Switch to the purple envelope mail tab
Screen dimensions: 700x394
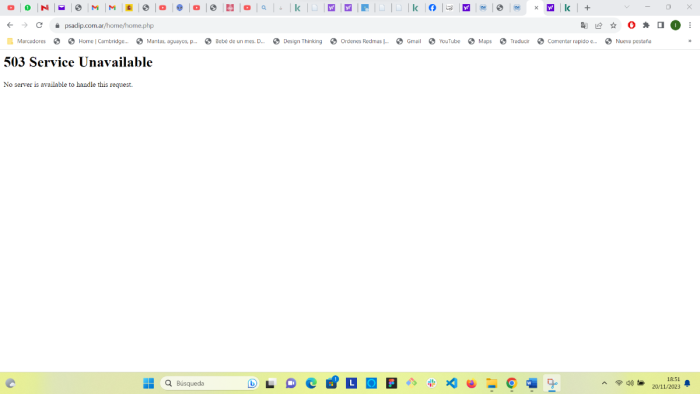(62, 8)
